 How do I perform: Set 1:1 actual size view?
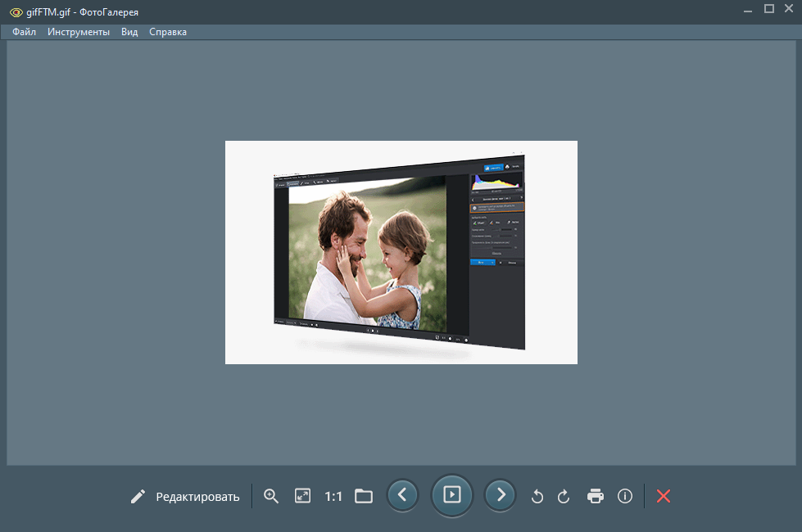(333, 496)
